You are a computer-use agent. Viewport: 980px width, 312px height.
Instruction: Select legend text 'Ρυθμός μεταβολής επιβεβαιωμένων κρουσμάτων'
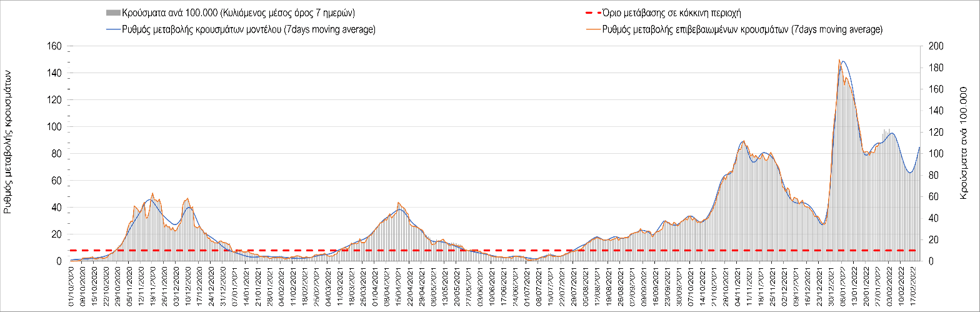(x=742, y=30)
